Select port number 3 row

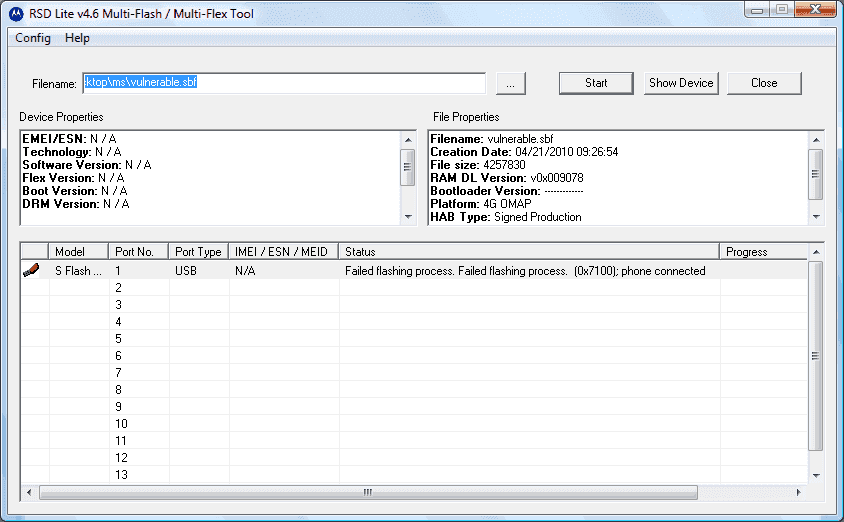pyautogui.click(x=413, y=305)
